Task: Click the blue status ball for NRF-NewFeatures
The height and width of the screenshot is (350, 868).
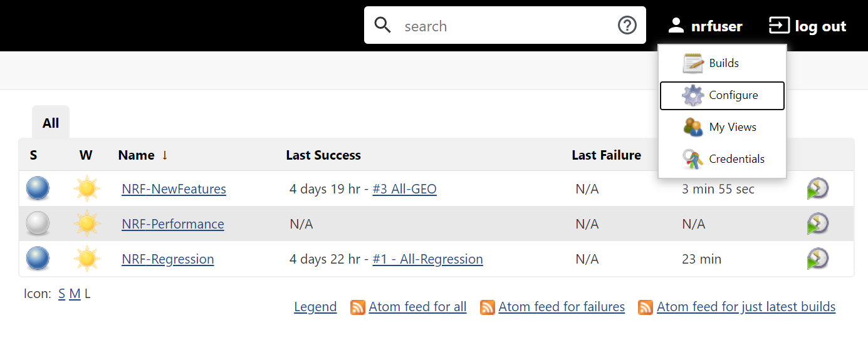Action: tap(38, 188)
